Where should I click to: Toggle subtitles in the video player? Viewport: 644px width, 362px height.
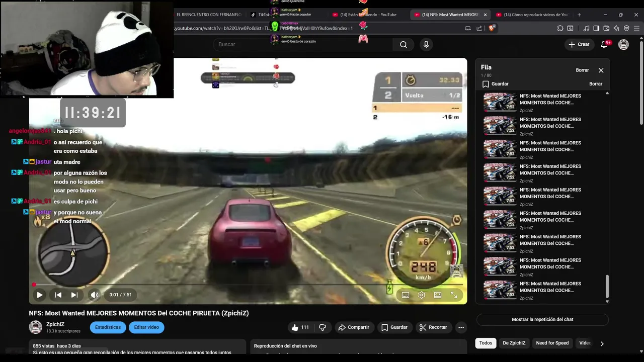(406, 295)
